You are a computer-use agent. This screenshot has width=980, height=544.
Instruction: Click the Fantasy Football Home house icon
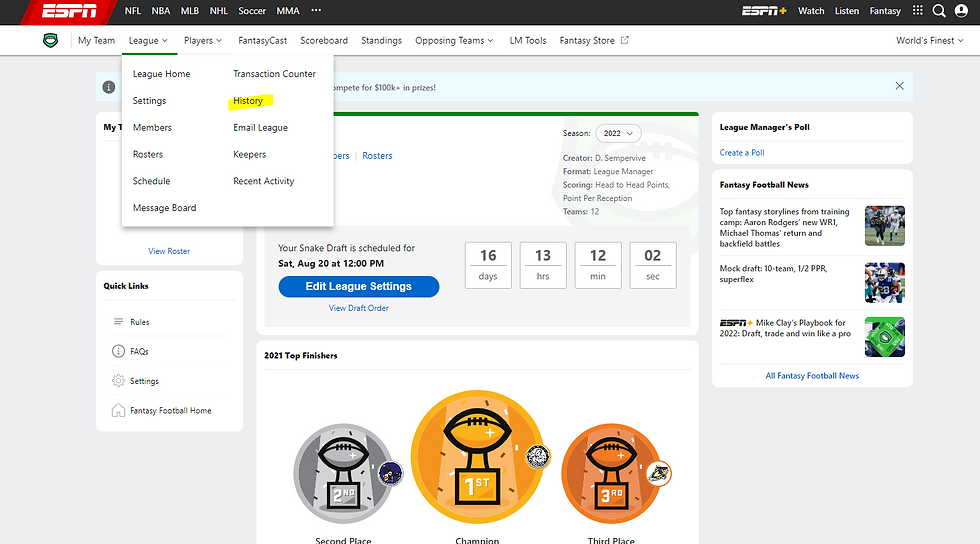(x=118, y=410)
